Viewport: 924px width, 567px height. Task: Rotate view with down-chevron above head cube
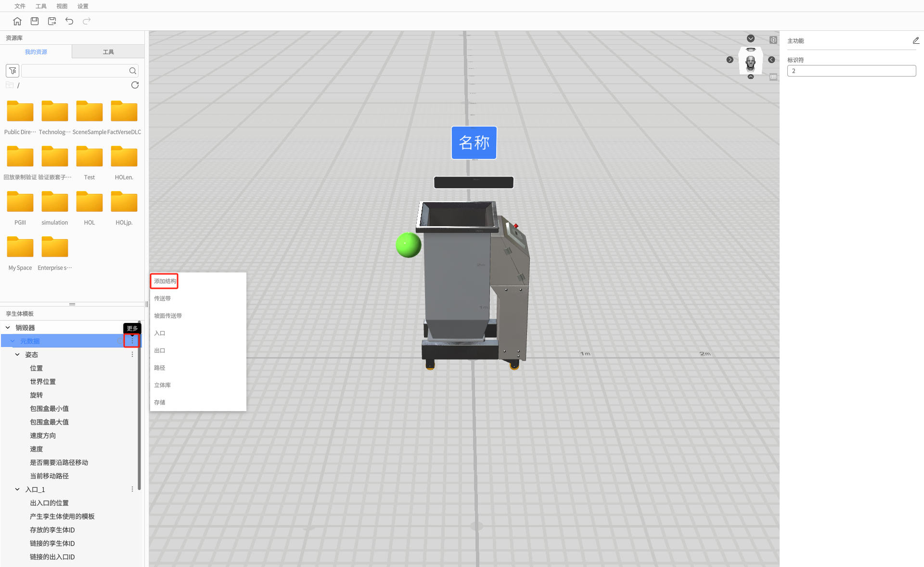click(x=750, y=39)
